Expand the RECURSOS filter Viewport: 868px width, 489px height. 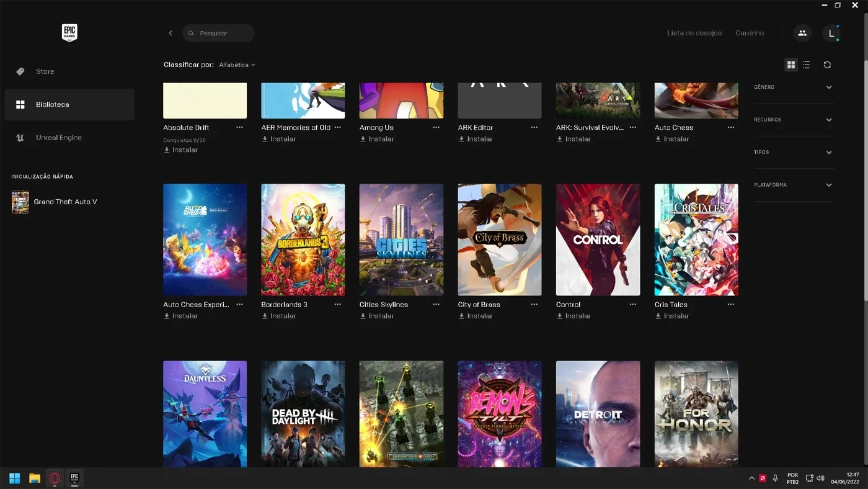click(794, 120)
